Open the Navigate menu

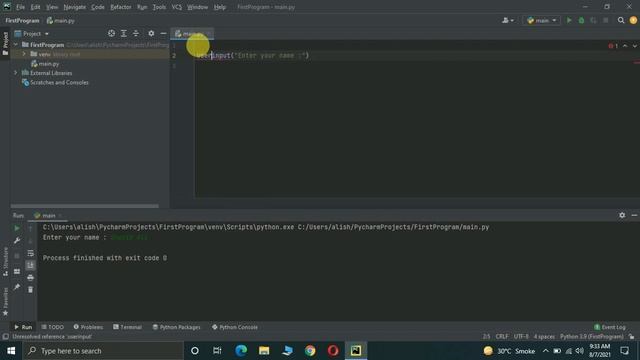point(75,7)
